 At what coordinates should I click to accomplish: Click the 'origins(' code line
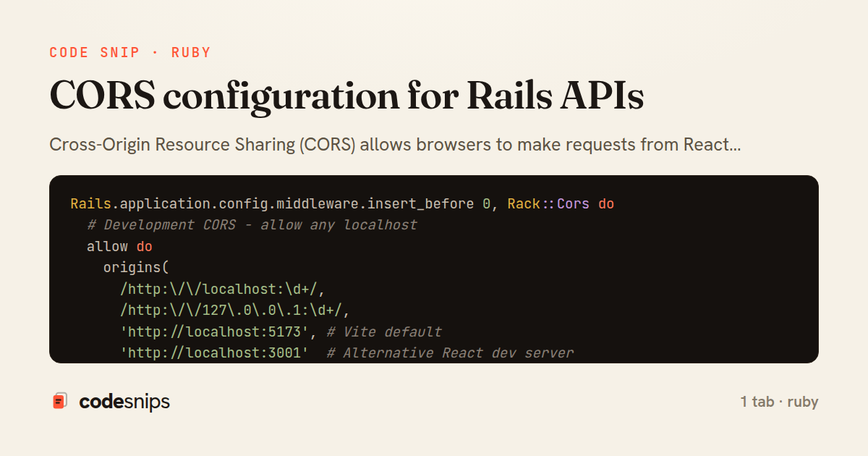coord(136,268)
